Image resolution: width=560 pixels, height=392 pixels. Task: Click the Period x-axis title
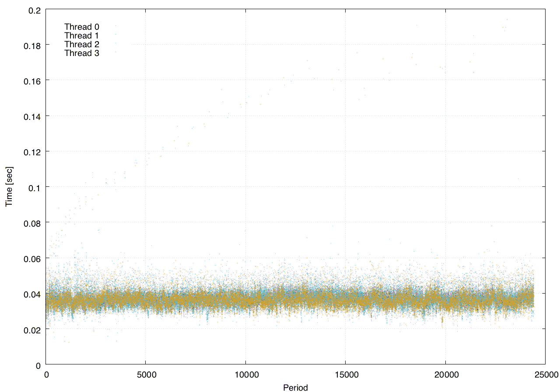coord(295,387)
